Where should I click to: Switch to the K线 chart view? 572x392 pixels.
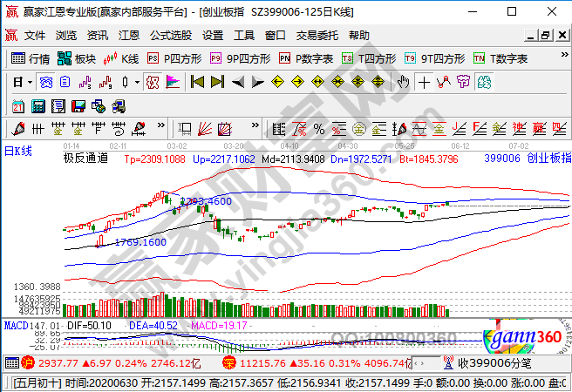point(121,58)
